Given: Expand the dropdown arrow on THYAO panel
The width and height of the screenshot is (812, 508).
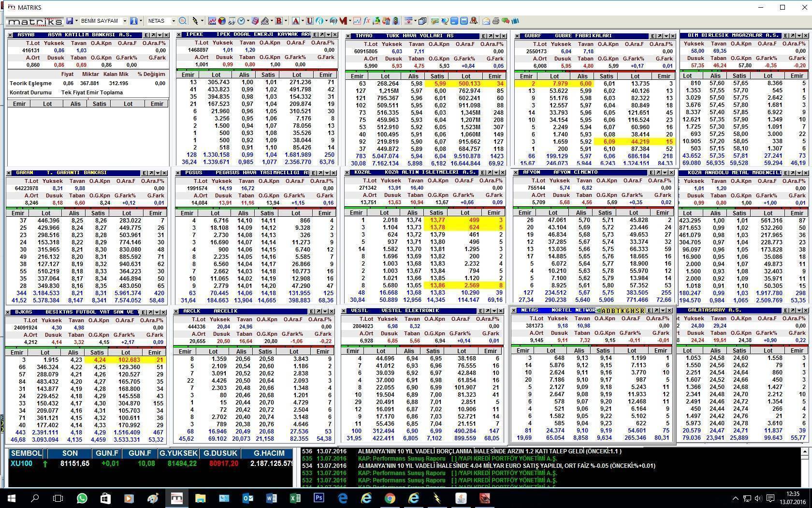Looking at the screenshot, I should click(x=497, y=36).
